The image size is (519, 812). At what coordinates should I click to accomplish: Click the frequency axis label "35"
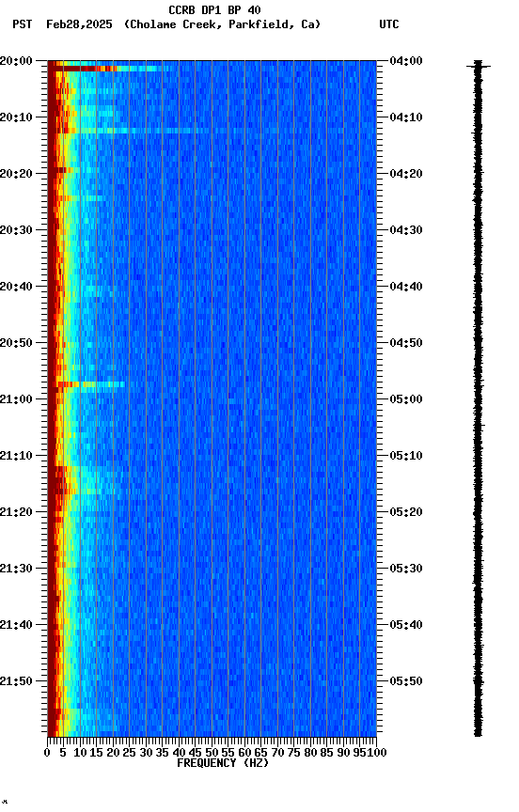162,753
